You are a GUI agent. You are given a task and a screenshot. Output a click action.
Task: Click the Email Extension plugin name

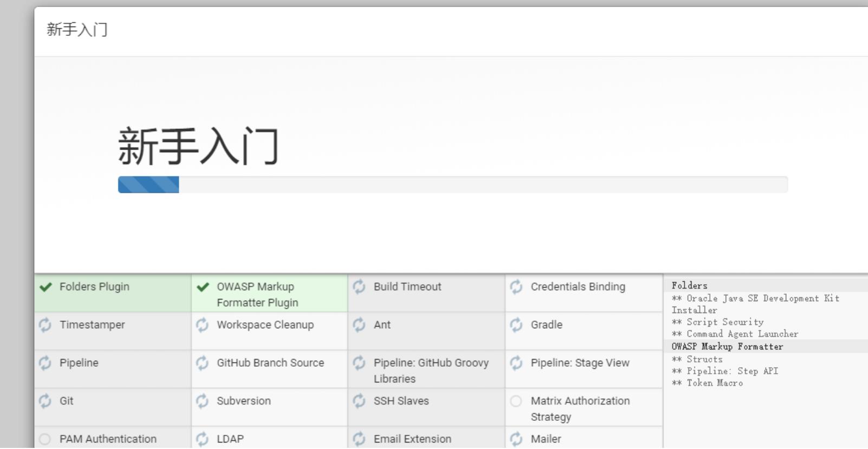(x=412, y=439)
